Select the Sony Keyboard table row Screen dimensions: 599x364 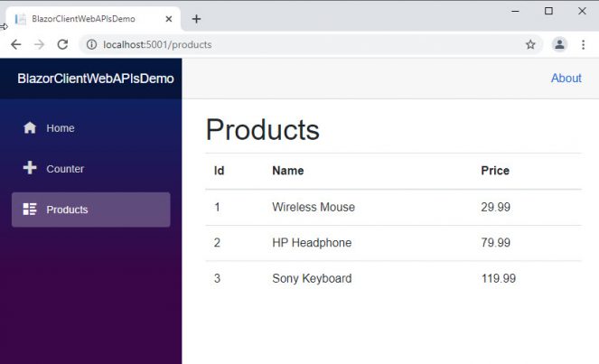394,278
